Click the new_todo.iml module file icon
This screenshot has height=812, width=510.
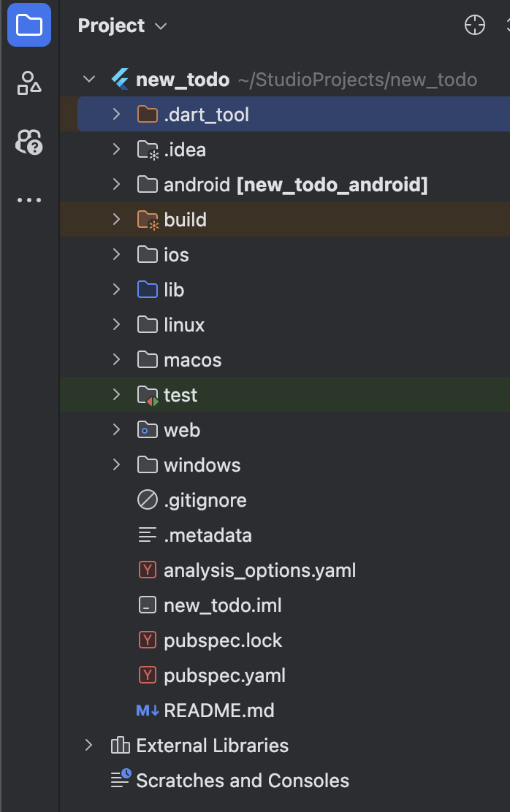[147, 605]
